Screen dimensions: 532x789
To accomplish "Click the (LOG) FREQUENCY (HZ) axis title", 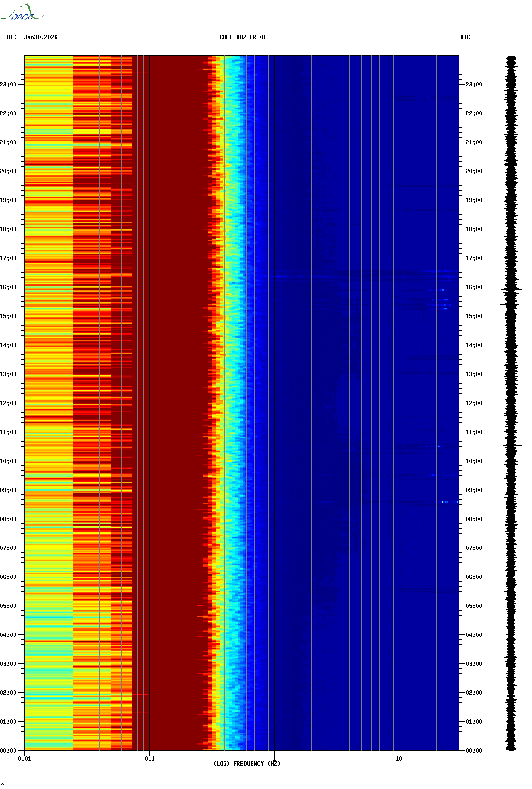I will tap(247, 764).
